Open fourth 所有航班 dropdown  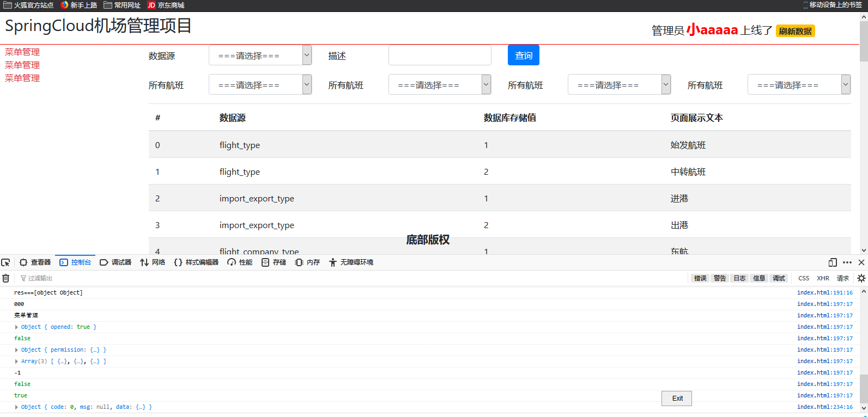point(799,84)
